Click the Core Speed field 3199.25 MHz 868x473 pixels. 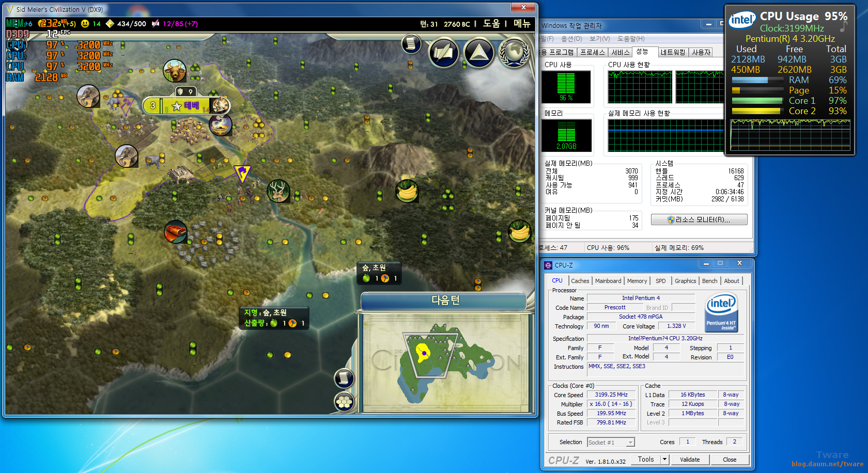(x=611, y=395)
